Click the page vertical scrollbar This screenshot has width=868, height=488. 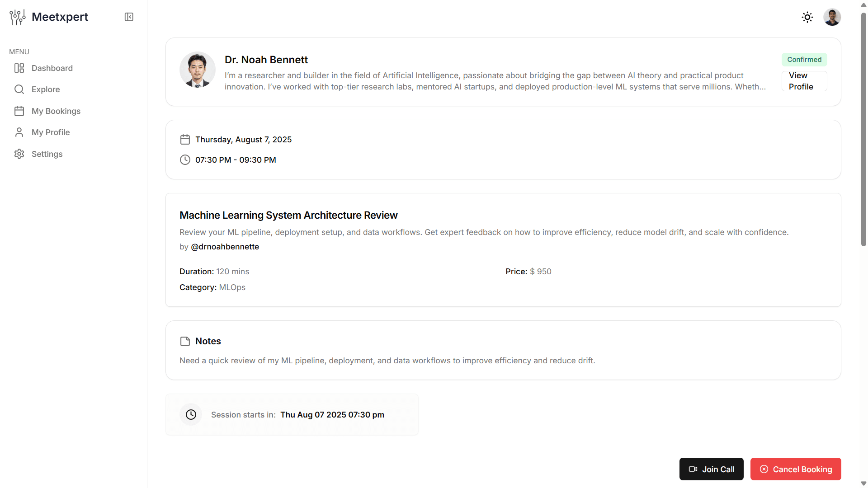click(x=863, y=131)
